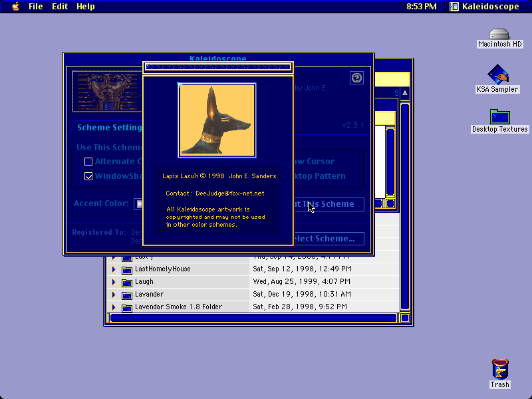Click the question mark help icon in Kaleidoscope
Image resolution: width=532 pixels, height=399 pixels.
[356, 78]
